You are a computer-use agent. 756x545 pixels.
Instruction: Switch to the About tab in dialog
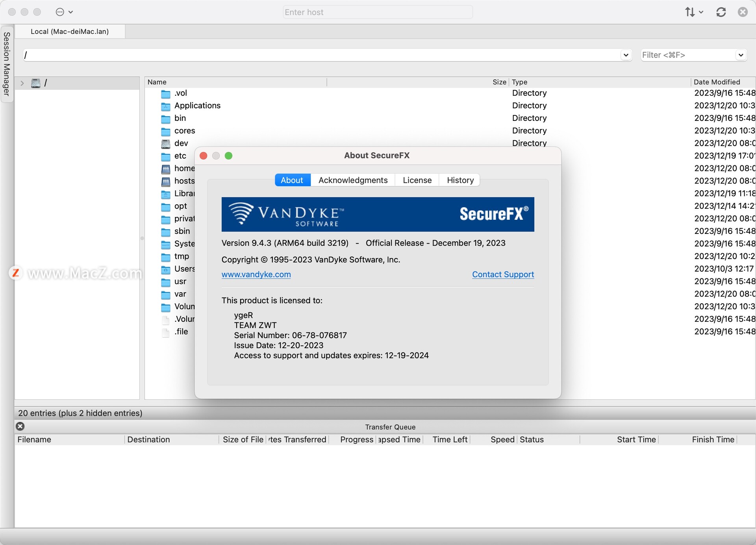coord(293,180)
